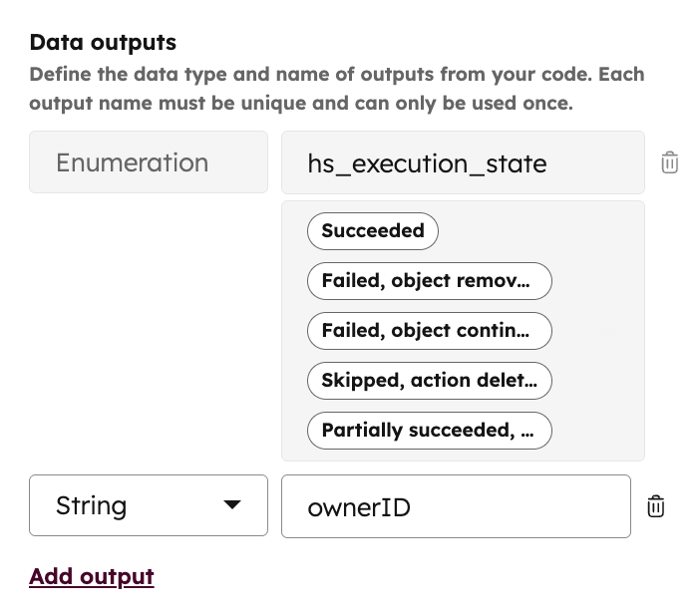Select the 'Partially succeeded, …' tag
Viewport: 698px width, 616px height.
tap(429, 431)
